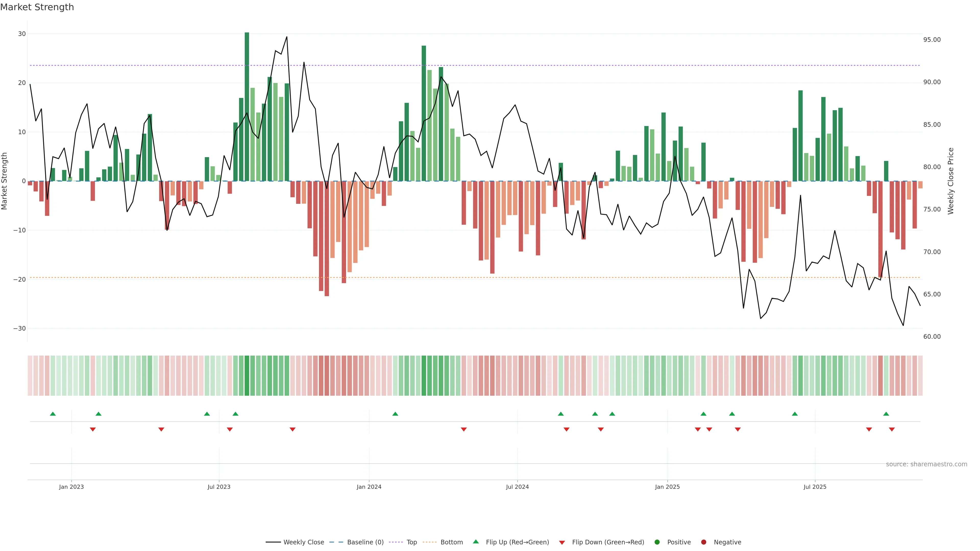Click the source: sharemaestro.com text
Image resolution: width=980 pixels, height=551 pixels.
coord(926,464)
